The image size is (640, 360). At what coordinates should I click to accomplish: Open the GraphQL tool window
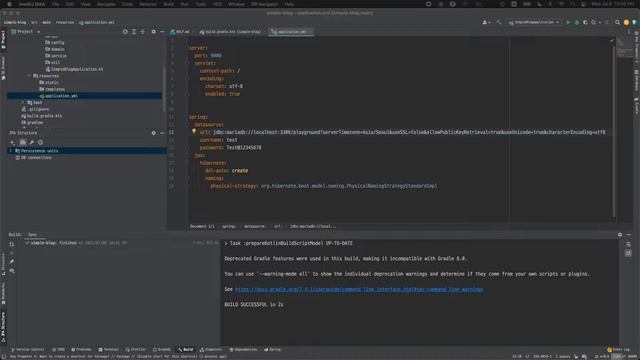pyautogui.click(x=162, y=350)
